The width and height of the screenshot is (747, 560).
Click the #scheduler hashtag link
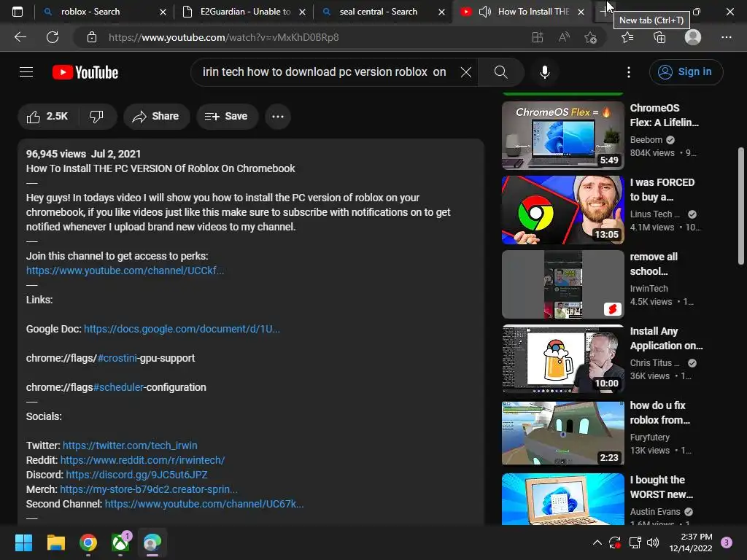[x=118, y=387]
